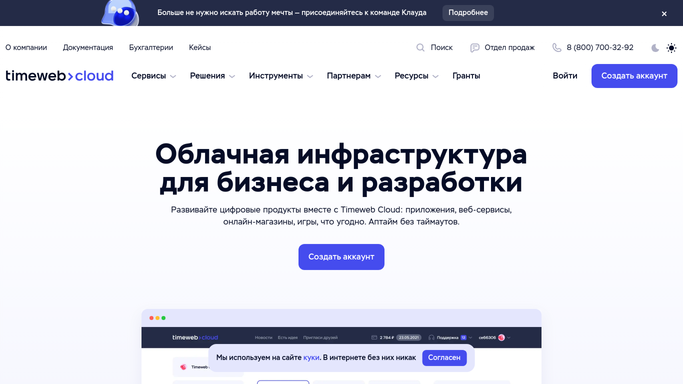Screen dimensions: 683x384
Task: Open the Гранты menu item
Action: [x=466, y=76]
